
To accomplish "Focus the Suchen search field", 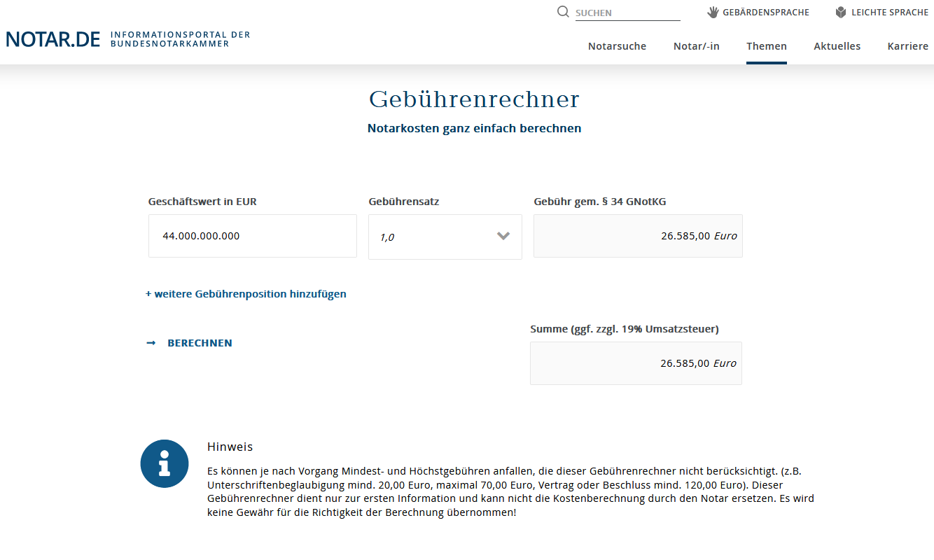I will 628,13.
